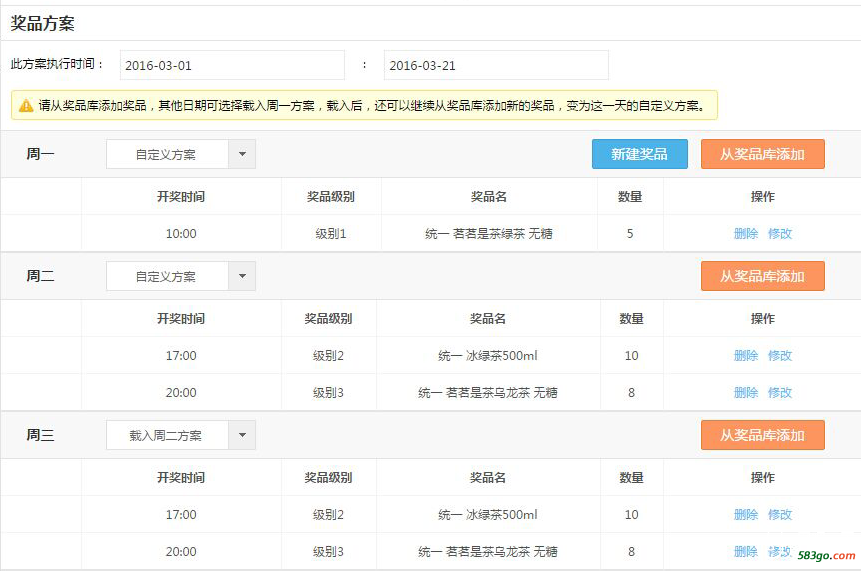Image resolution: width=861 pixels, height=571 pixels.
Task: Click 20:00 cell in 周三 table
Action: click(181, 551)
